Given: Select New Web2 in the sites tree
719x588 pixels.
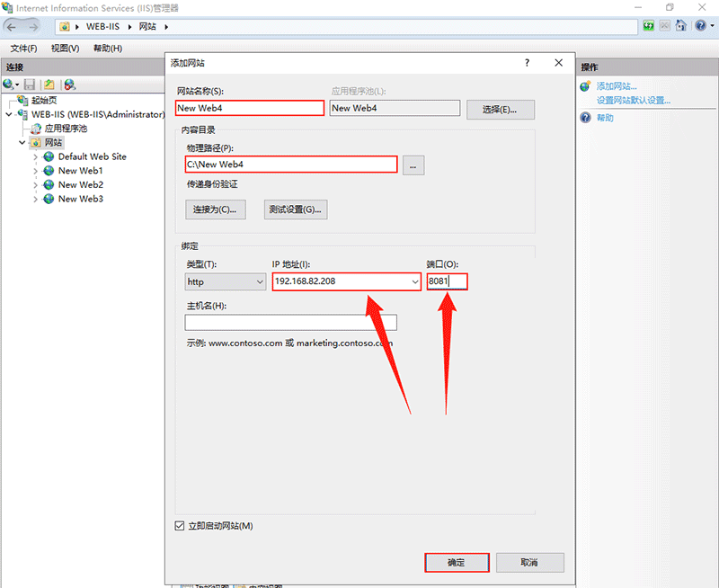Looking at the screenshot, I should [x=80, y=185].
